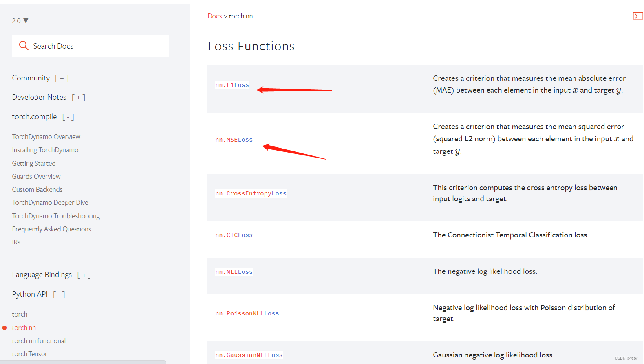Open the nn.NLLLoss documentation link

click(x=234, y=272)
